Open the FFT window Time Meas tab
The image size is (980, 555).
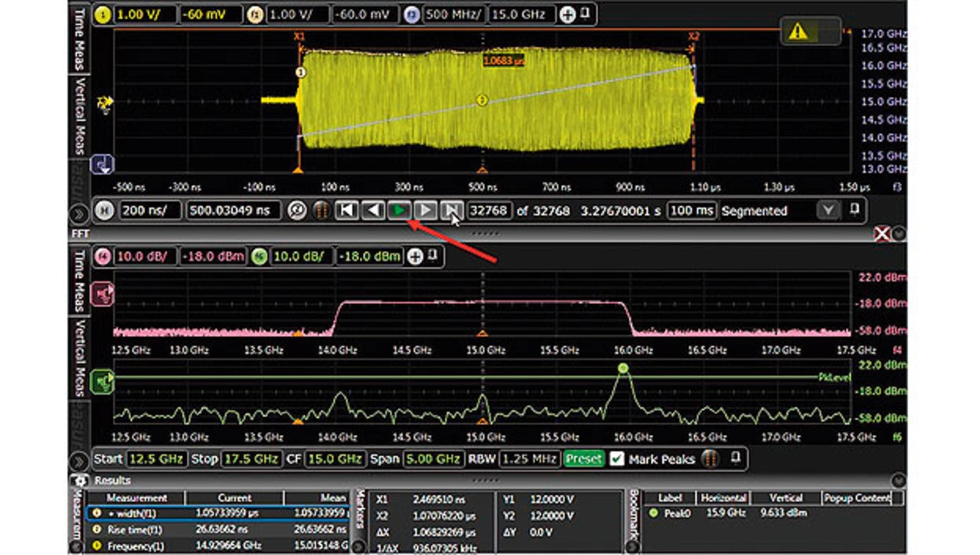80,281
